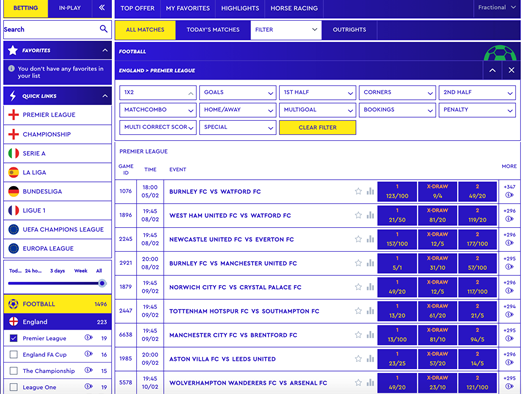Click the time range slider handle
The width and height of the screenshot is (523, 394).
pyautogui.click(x=102, y=283)
